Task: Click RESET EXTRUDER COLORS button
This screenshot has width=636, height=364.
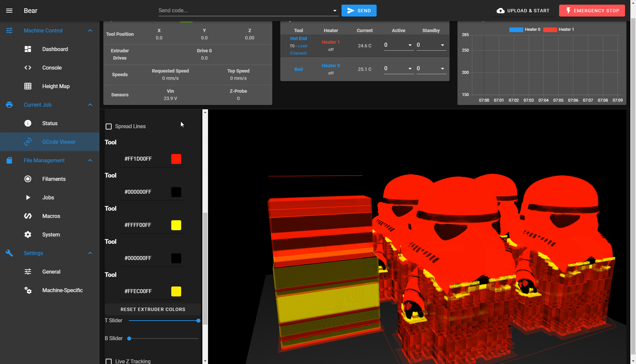Action: point(153,309)
